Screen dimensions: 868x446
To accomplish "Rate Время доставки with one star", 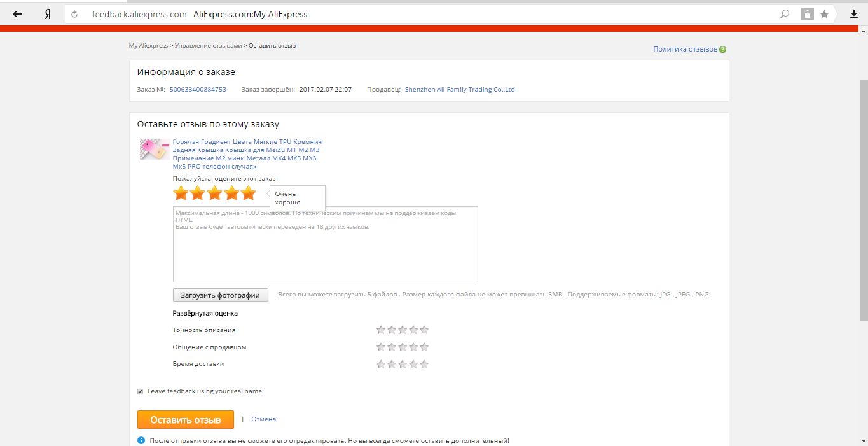I will (381, 364).
